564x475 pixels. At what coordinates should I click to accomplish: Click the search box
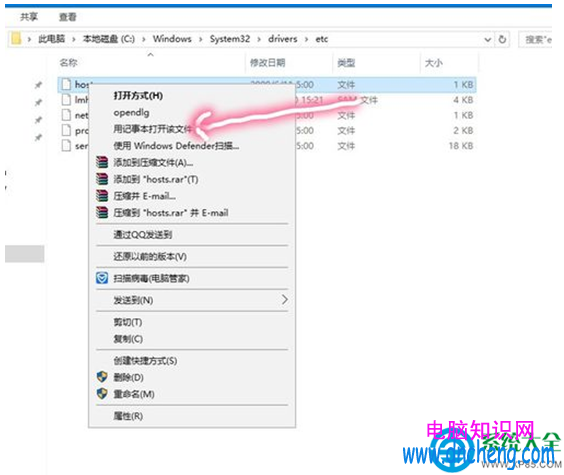pos(536,39)
